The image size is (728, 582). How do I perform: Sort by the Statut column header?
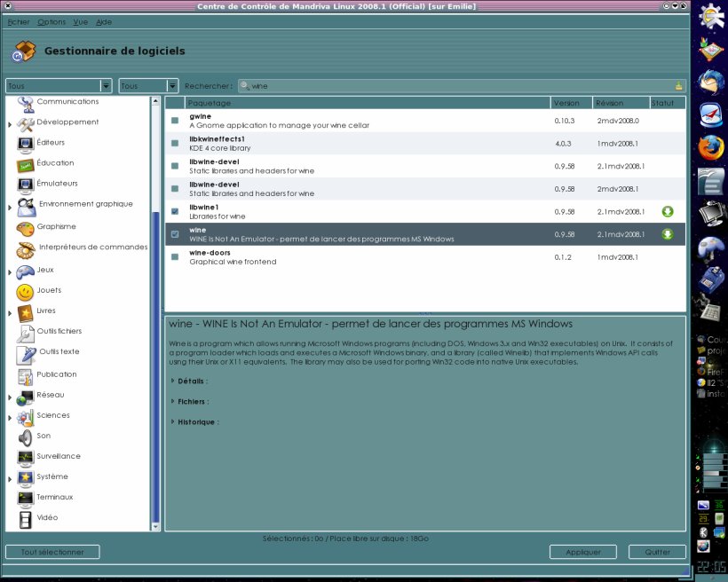tap(668, 103)
